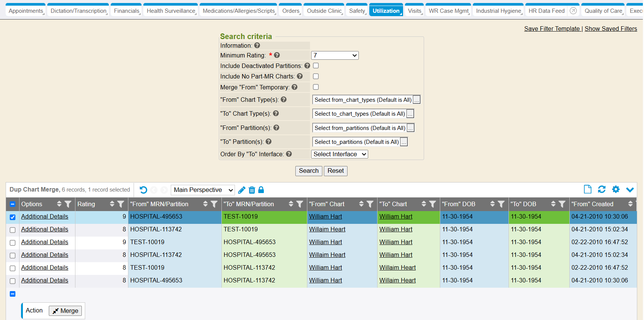The width and height of the screenshot is (644, 320).
Task: Open the Health Surveillance tab
Action: 171,11
